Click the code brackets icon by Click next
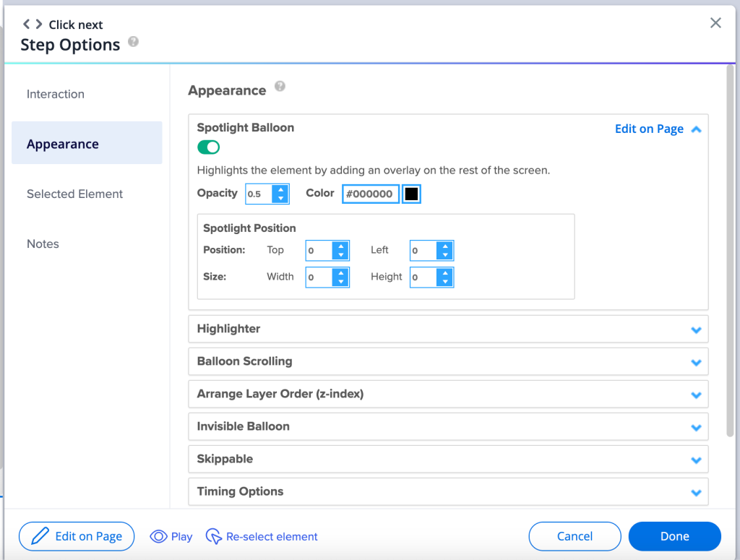Image resolution: width=740 pixels, height=560 pixels. (33, 25)
